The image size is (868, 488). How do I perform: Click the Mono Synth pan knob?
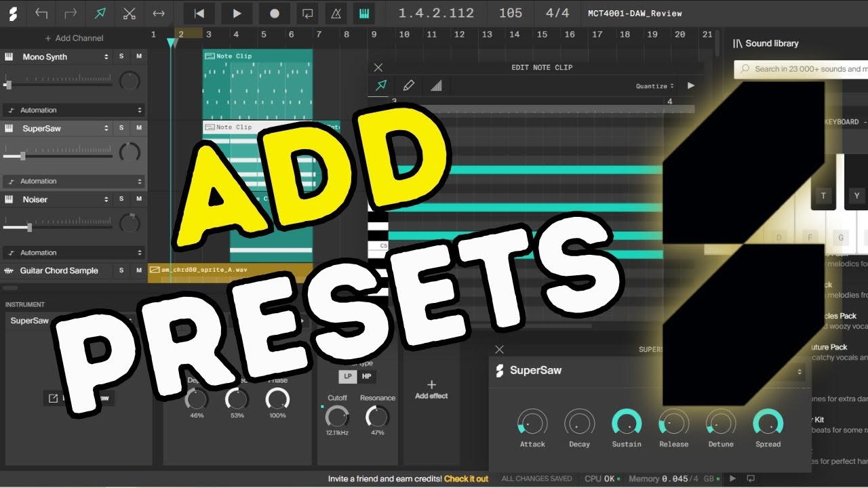click(130, 82)
